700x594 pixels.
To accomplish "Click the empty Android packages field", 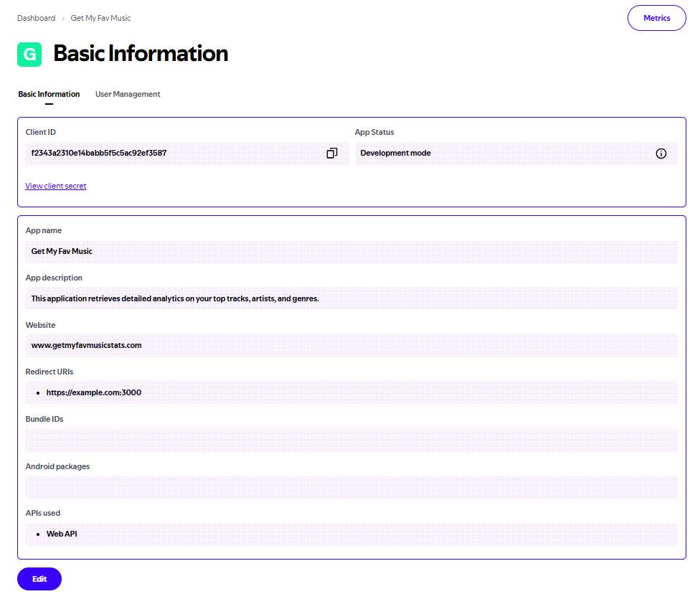I will 351,487.
